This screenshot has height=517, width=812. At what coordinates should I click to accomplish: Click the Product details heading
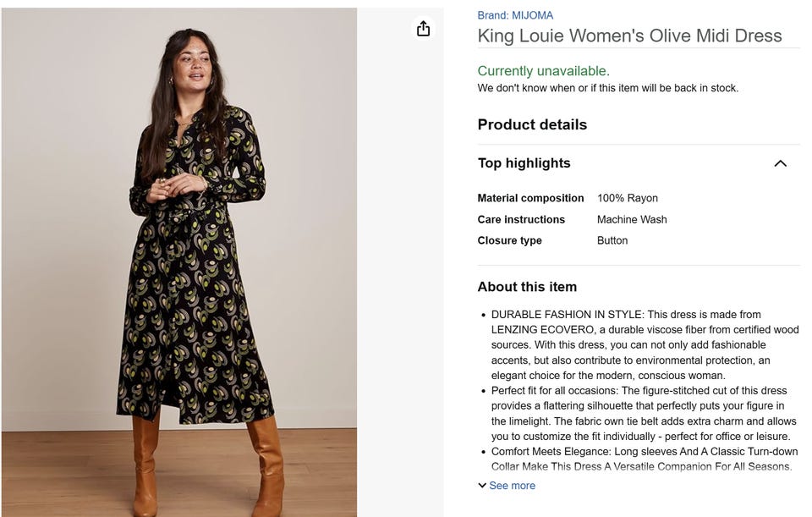532,124
